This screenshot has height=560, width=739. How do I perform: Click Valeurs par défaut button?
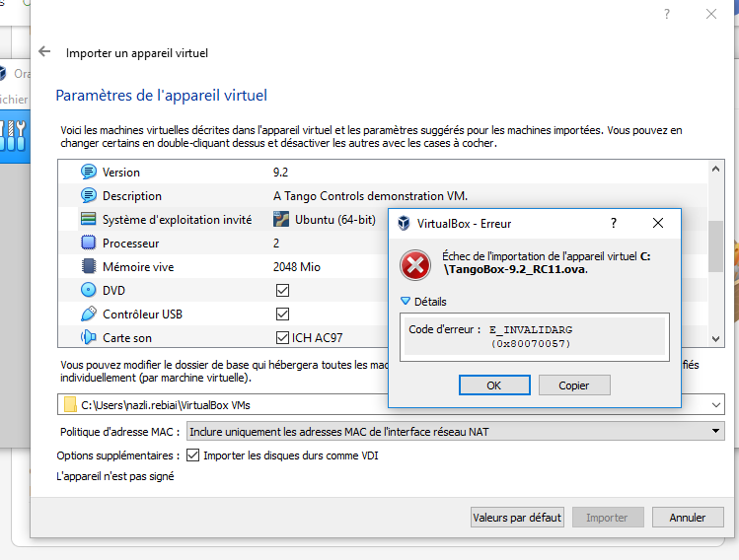(x=517, y=518)
